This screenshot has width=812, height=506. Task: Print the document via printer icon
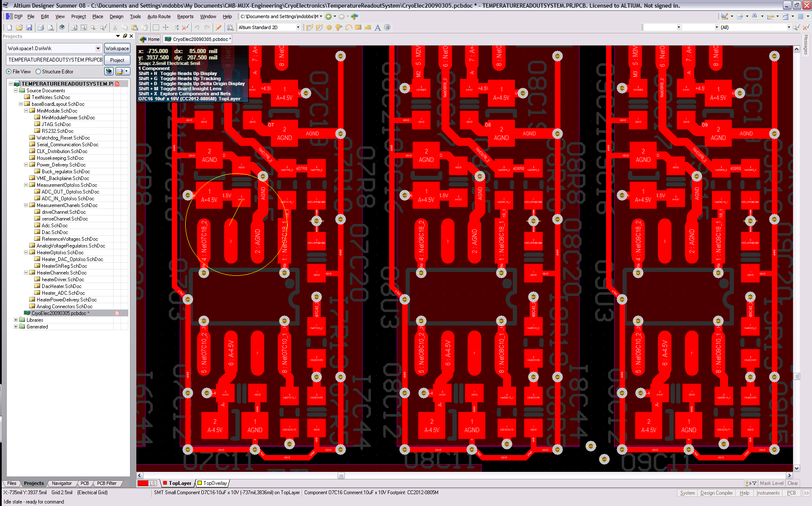pos(41,27)
